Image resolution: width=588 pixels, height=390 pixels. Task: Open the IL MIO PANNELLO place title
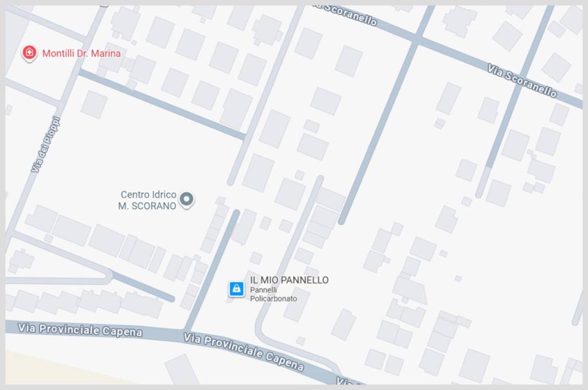tap(289, 280)
